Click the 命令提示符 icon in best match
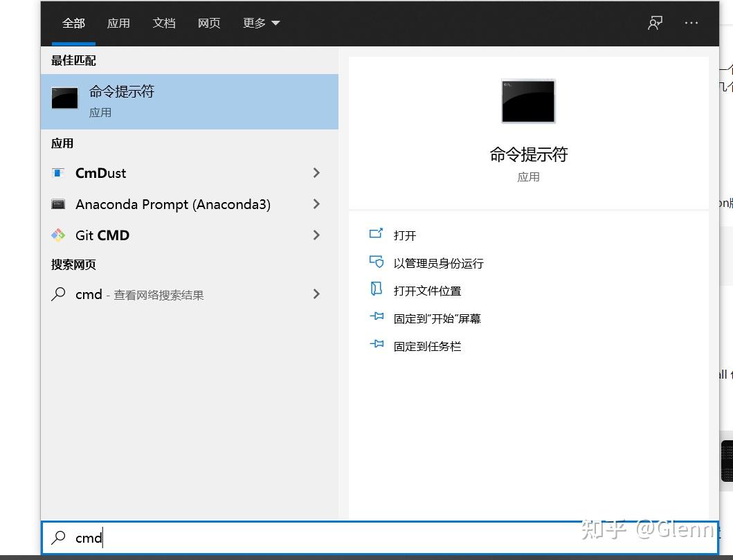 pos(64,98)
